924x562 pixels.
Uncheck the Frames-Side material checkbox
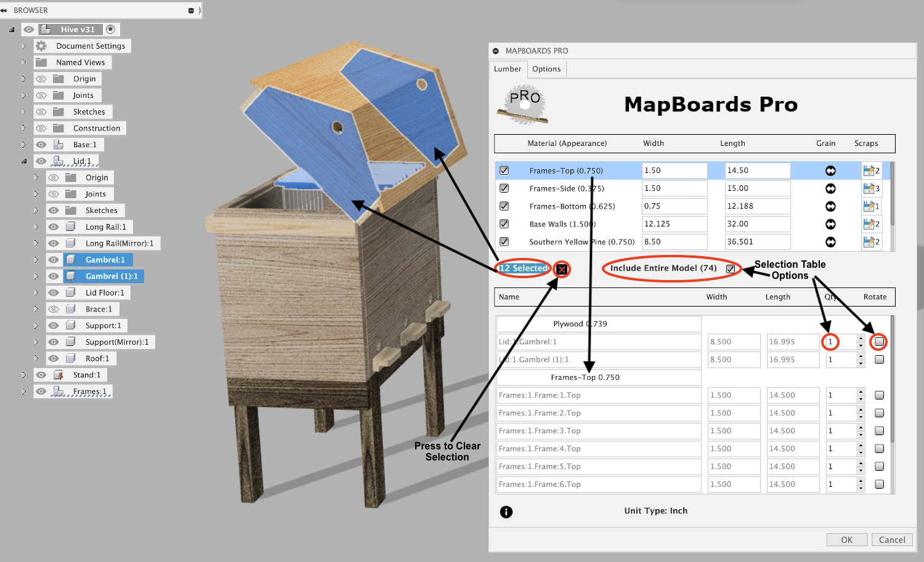tap(505, 188)
